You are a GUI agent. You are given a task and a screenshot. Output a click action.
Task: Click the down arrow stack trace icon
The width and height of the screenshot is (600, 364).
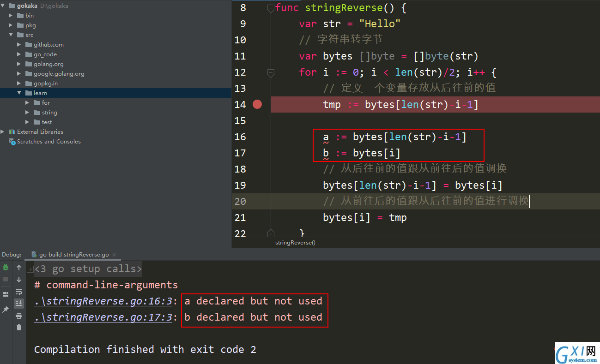pyautogui.click(x=19, y=280)
